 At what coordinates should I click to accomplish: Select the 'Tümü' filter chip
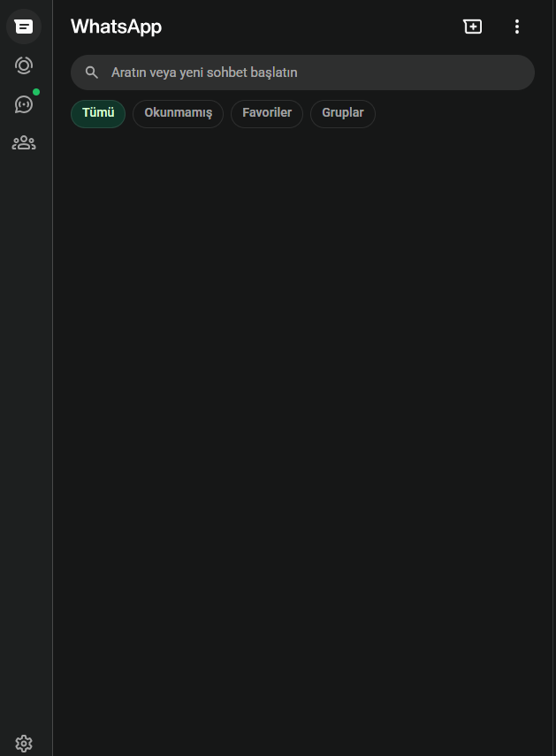click(x=98, y=113)
